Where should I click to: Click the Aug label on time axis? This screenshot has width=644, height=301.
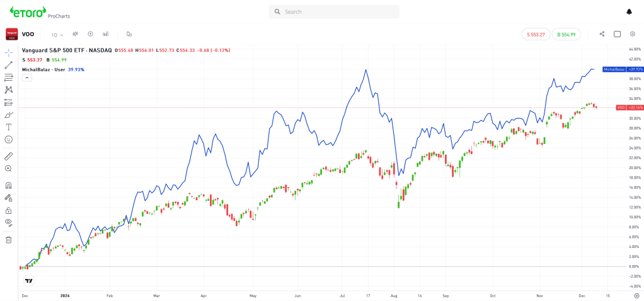pos(394,295)
